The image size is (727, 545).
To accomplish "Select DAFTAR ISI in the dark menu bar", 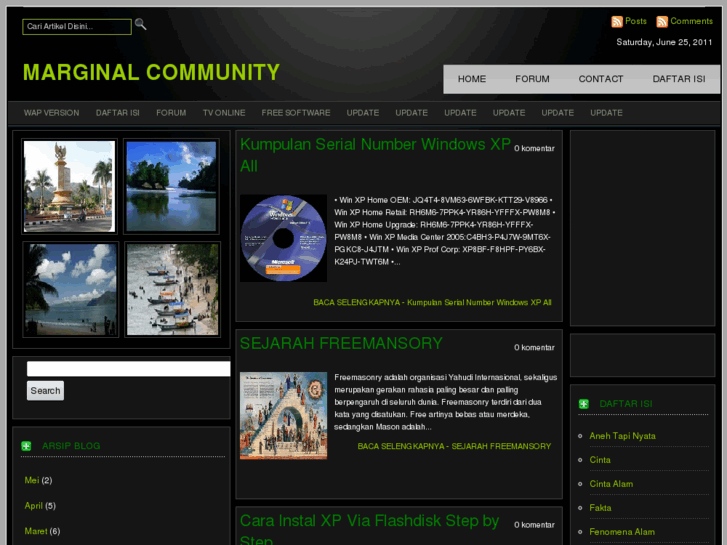I will click(x=118, y=113).
